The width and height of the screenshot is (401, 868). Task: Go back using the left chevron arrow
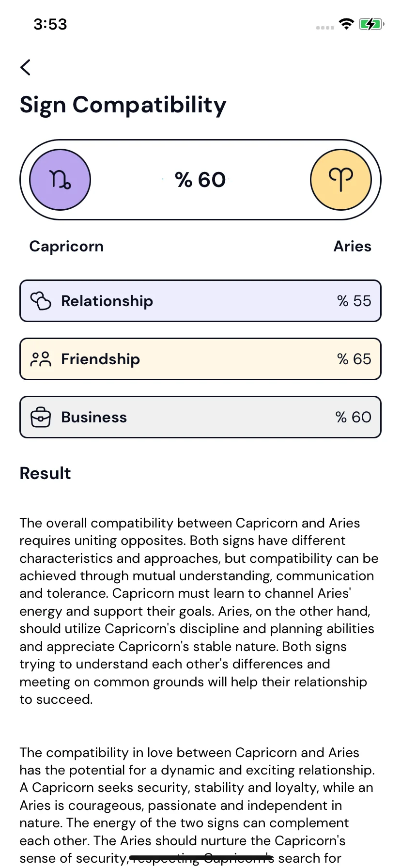26,67
